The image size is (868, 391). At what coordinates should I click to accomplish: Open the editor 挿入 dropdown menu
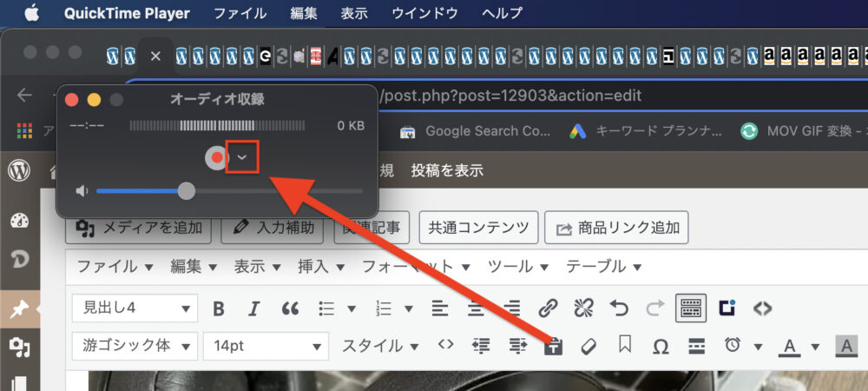(322, 267)
